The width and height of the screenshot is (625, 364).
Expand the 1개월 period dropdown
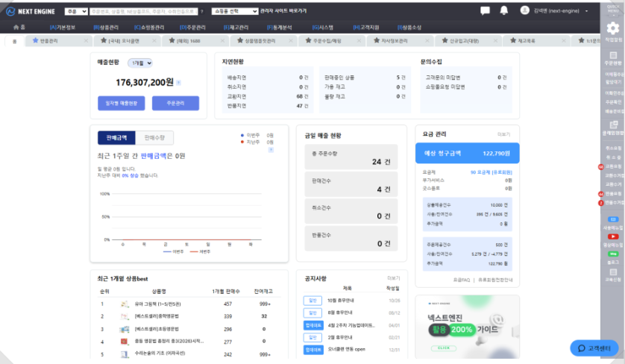[139, 63]
